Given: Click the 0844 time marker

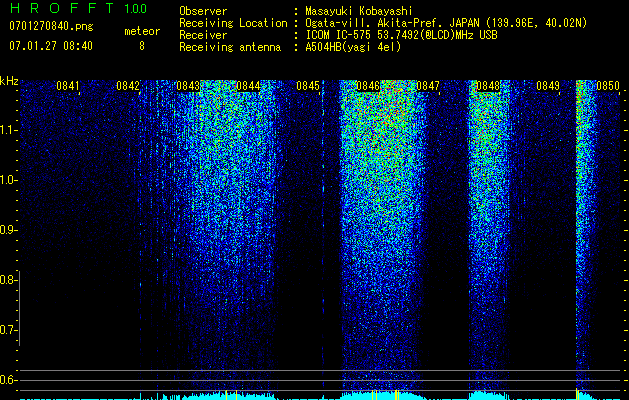Looking at the screenshot, I should 248,86.
